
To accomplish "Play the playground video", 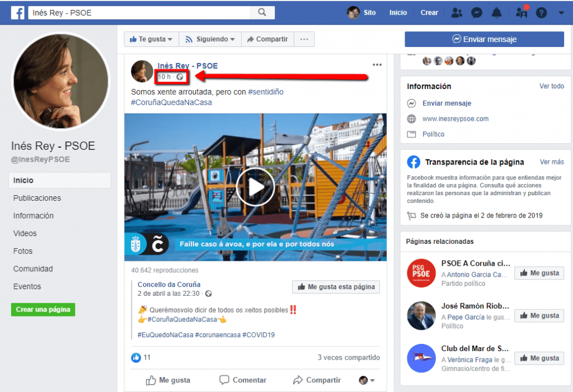I will point(255,187).
